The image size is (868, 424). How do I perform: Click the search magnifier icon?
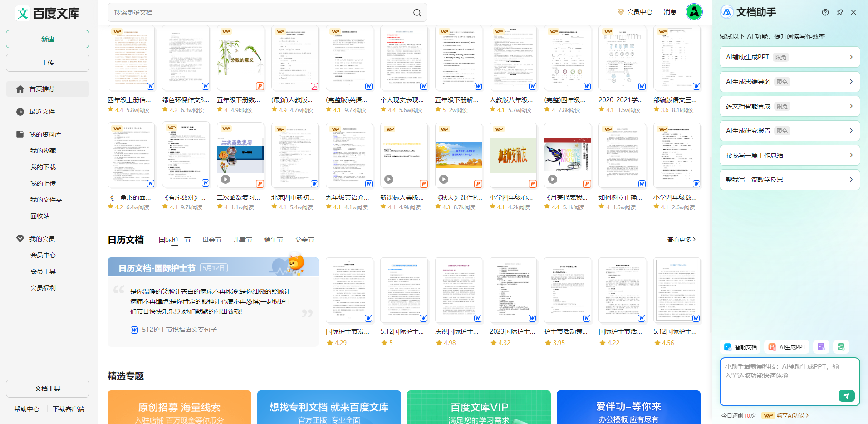point(417,13)
